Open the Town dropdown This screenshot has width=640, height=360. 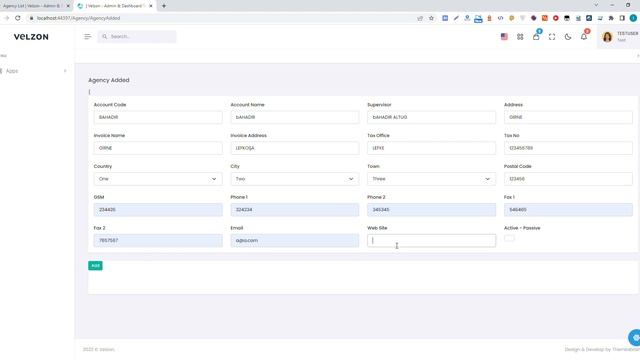tap(431, 179)
